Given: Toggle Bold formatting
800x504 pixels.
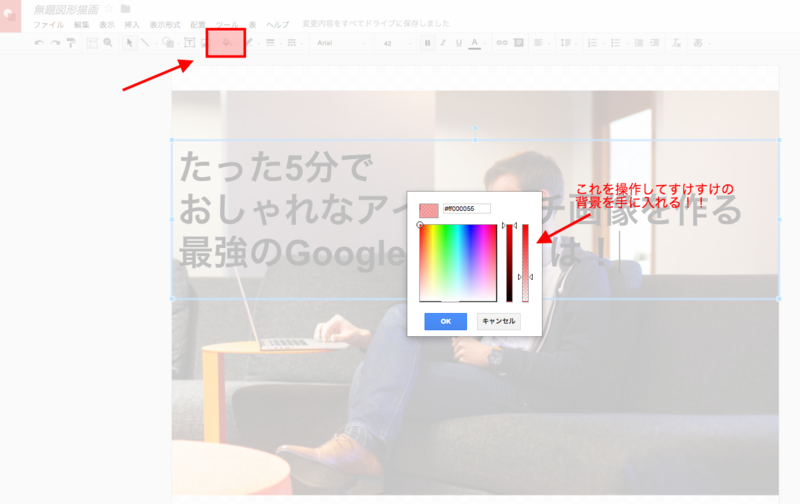Looking at the screenshot, I should click(428, 43).
